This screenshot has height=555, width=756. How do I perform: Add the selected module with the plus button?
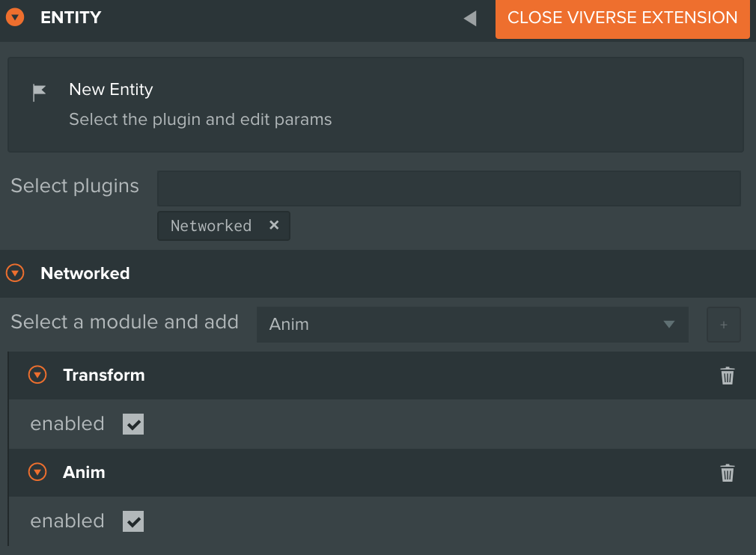pyautogui.click(x=723, y=325)
